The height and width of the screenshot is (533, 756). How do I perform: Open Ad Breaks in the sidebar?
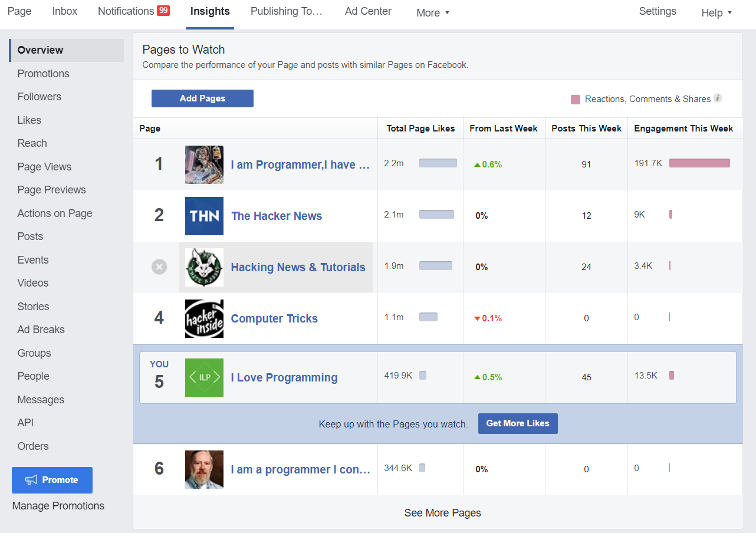(x=41, y=330)
